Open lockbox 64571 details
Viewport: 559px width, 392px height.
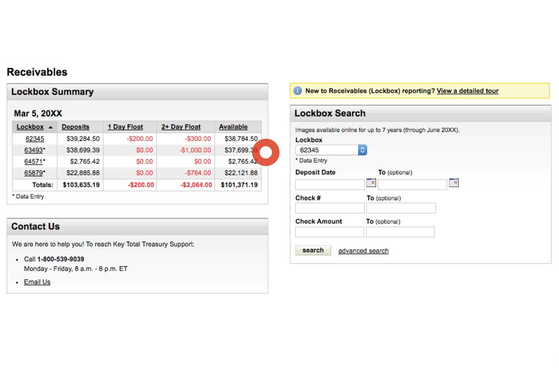coord(34,162)
